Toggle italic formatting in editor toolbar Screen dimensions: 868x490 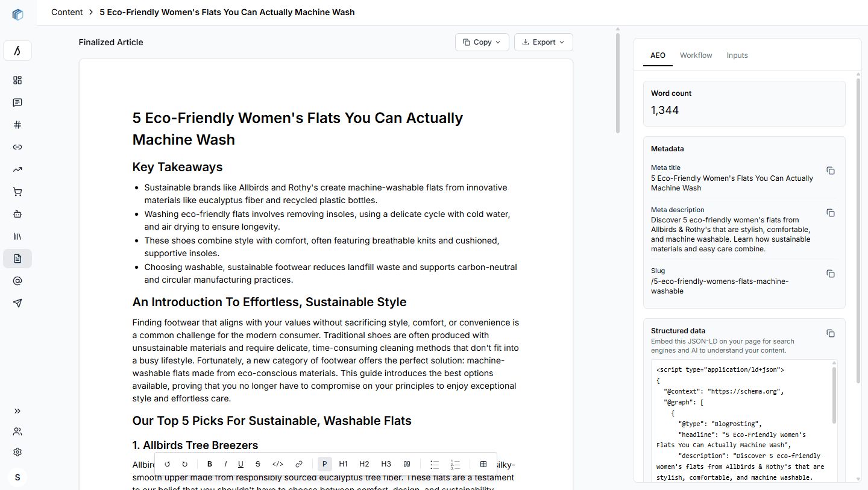point(225,464)
